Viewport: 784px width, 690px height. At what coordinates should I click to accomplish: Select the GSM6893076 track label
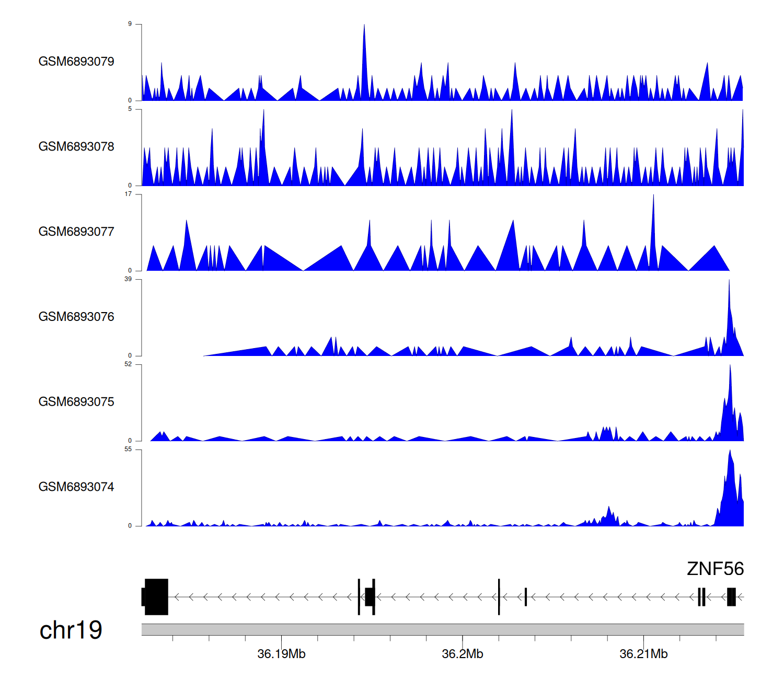(76, 317)
